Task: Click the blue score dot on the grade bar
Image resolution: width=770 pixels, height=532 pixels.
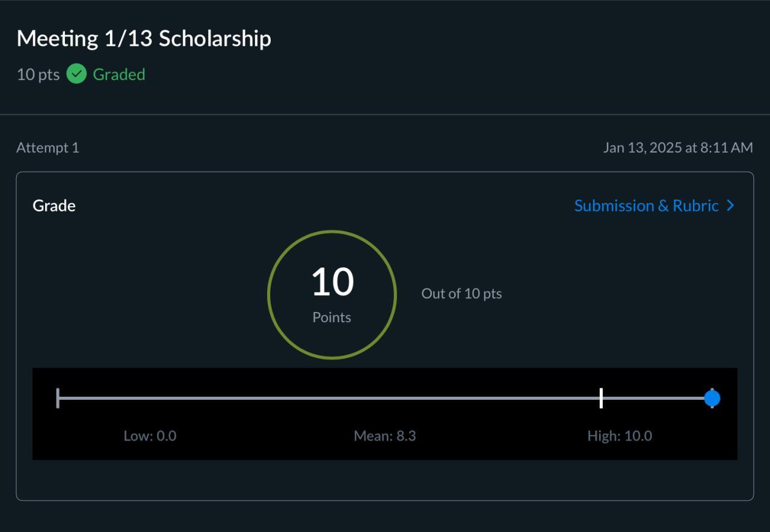Action: pos(712,398)
